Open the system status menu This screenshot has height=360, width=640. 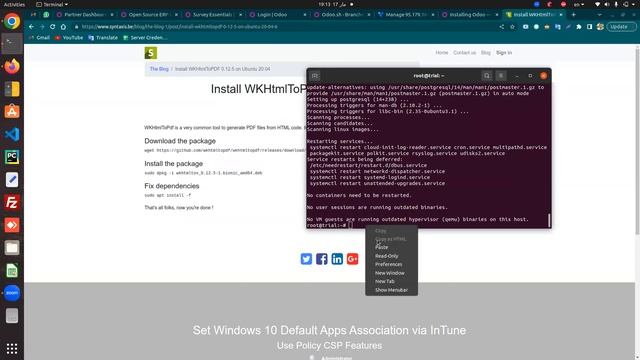tap(616, 4)
